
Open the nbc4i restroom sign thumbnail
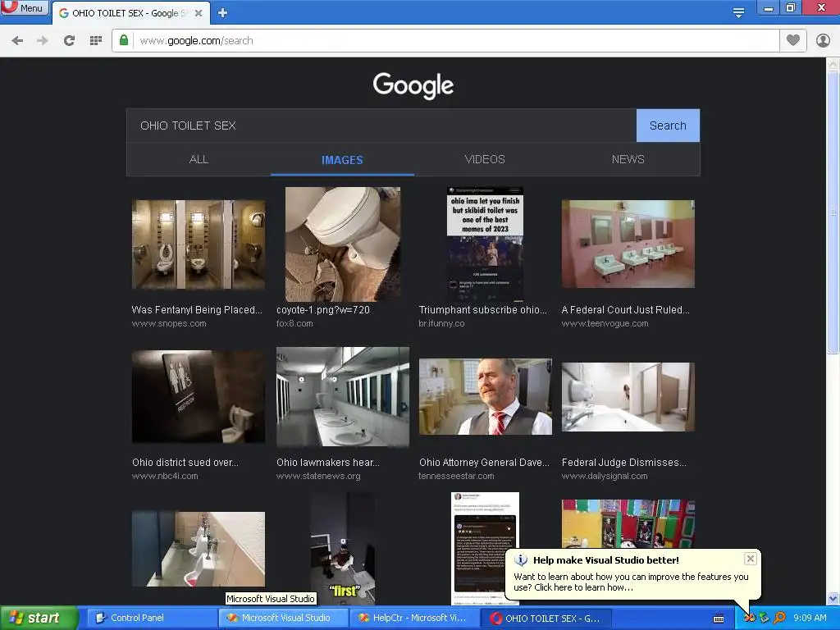[199, 397]
